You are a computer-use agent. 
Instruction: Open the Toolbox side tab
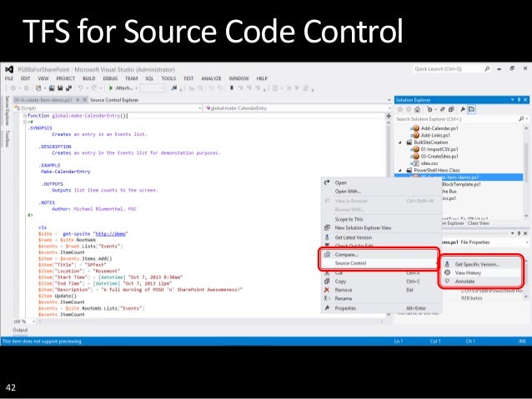coord(7,138)
